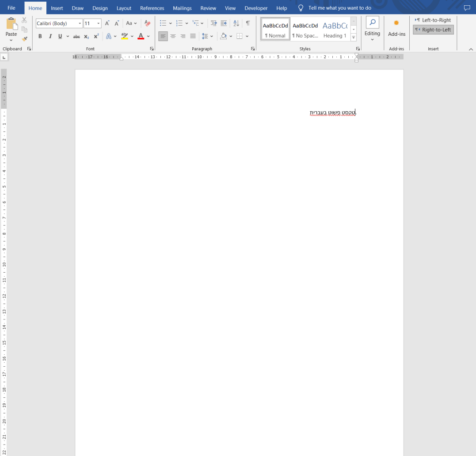476x456 pixels.
Task: Sort the selected text A to Z
Action: [x=236, y=23]
